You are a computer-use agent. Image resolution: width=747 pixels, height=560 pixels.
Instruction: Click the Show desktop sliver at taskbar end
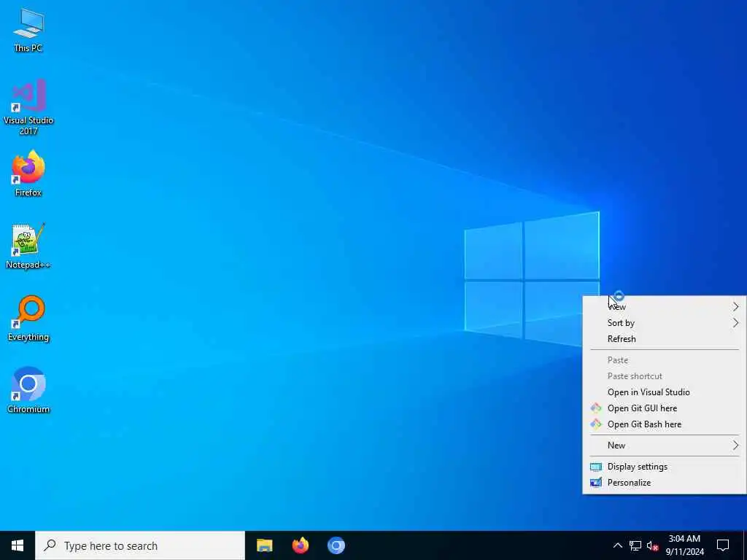(745, 545)
